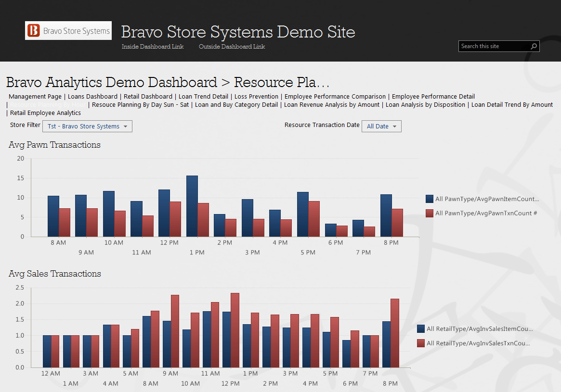The width and height of the screenshot is (561, 392).
Task: Click the blue 1 PM bar in pawn chart
Action: tap(192, 206)
